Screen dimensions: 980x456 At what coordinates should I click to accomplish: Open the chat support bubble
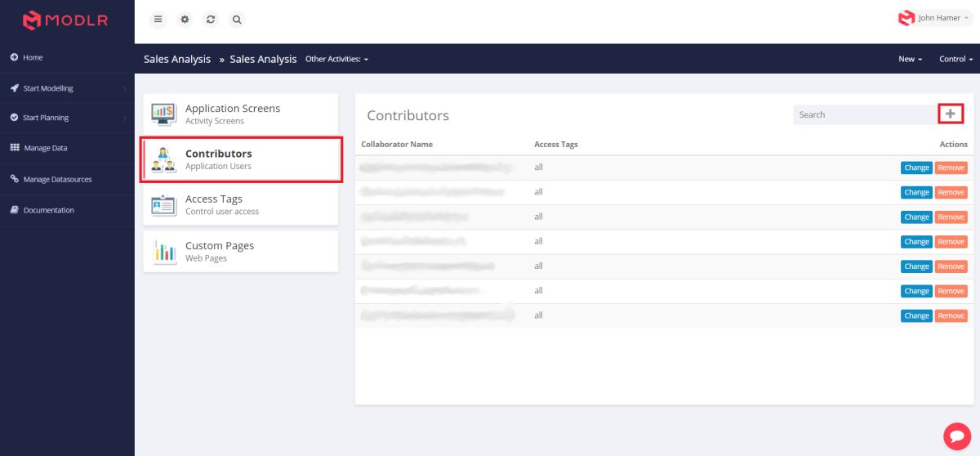click(956, 436)
